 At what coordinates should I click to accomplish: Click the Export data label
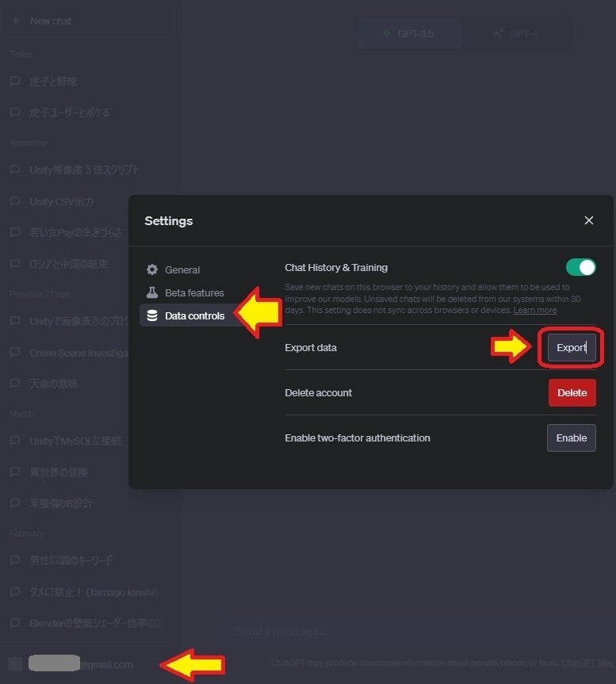click(x=311, y=348)
